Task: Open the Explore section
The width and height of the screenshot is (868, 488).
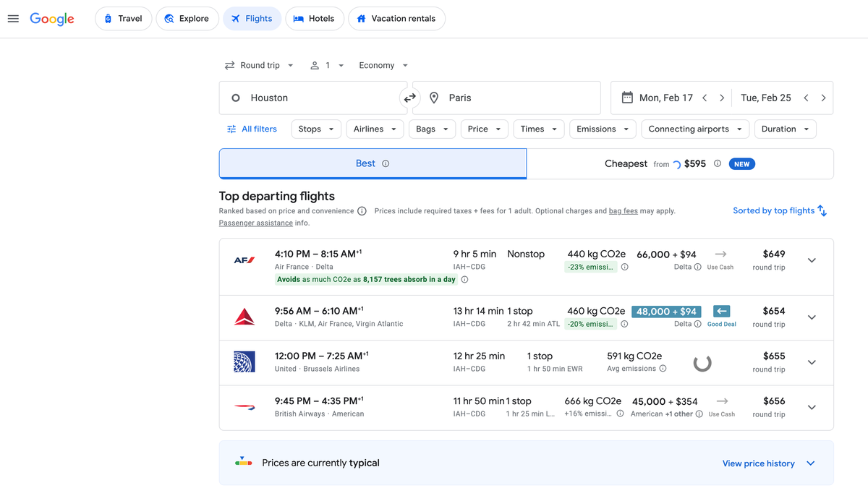Action: (x=187, y=18)
